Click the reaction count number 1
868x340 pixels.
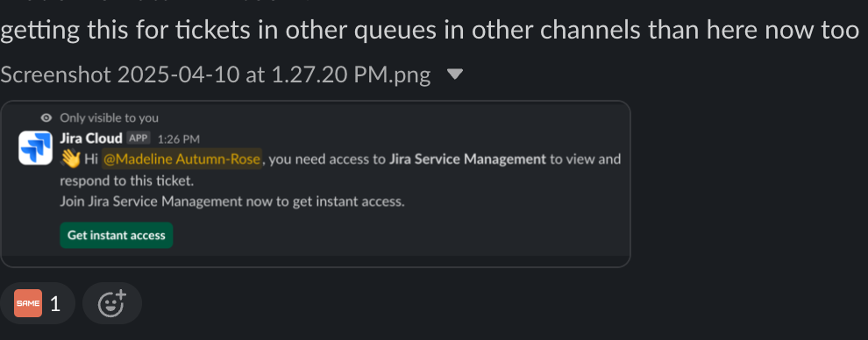click(55, 303)
